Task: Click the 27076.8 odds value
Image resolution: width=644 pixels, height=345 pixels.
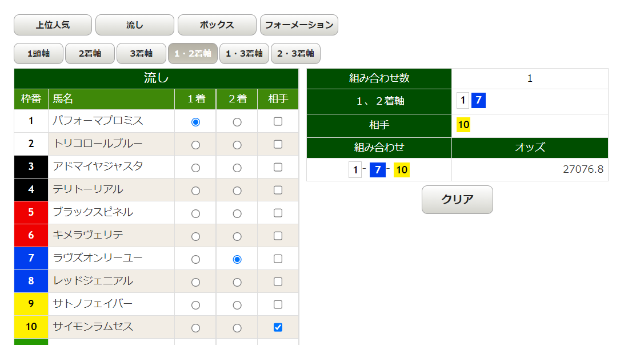Action: click(583, 170)
